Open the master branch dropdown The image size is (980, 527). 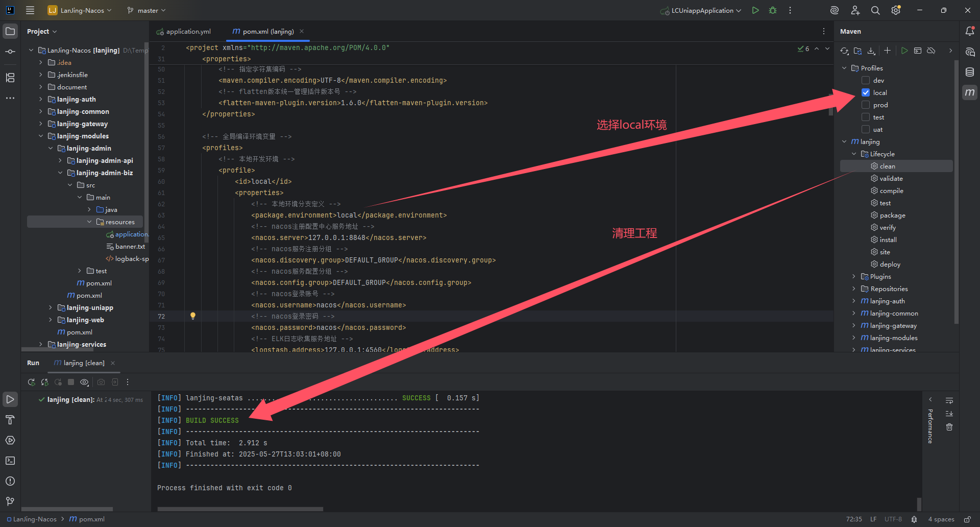point(146,10)
